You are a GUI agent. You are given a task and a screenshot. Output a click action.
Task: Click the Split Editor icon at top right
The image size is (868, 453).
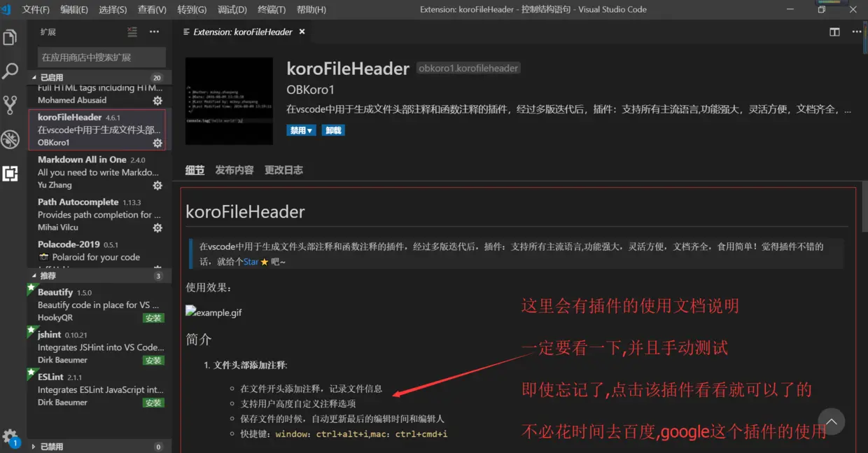pos(834,32)
